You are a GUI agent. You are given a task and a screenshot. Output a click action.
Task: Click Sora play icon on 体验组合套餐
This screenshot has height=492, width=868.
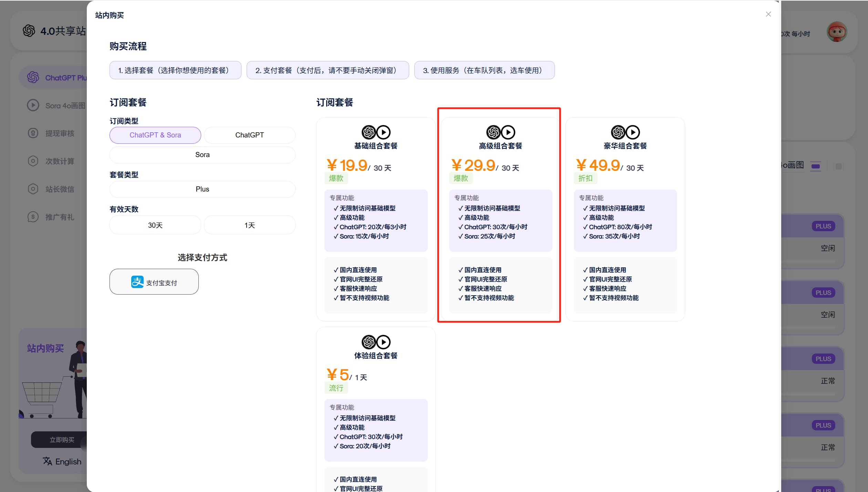(383, 342)
